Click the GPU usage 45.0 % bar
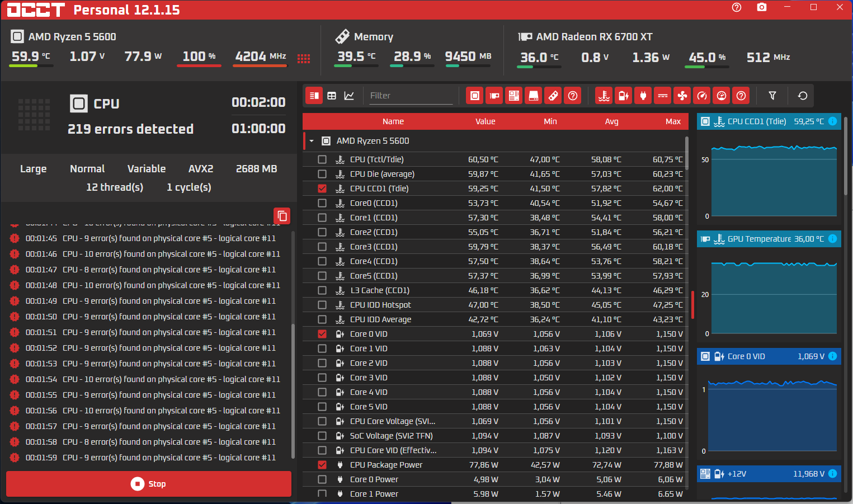The height and width of the screenshot is (504, 853). click(707, 67)
